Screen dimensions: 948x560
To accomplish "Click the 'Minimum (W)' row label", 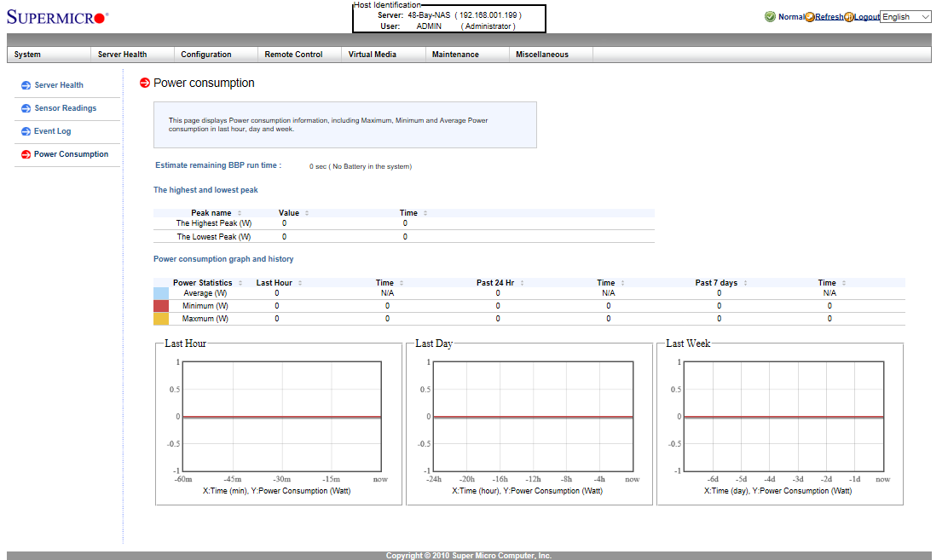I will pos(205,306).
